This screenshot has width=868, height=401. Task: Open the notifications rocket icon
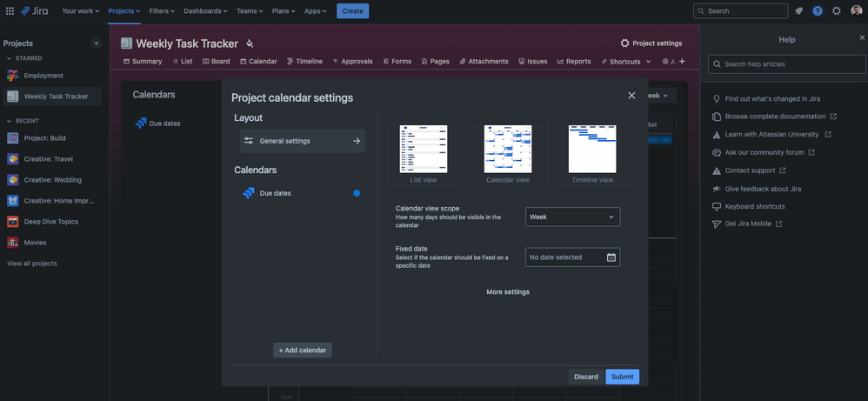pos(798,11)
